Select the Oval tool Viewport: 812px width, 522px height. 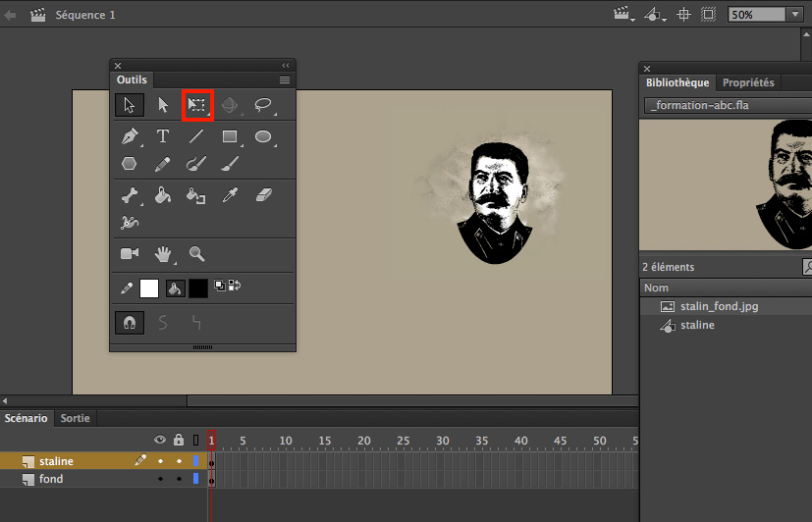pyautogui.click(x=263, y=136)
